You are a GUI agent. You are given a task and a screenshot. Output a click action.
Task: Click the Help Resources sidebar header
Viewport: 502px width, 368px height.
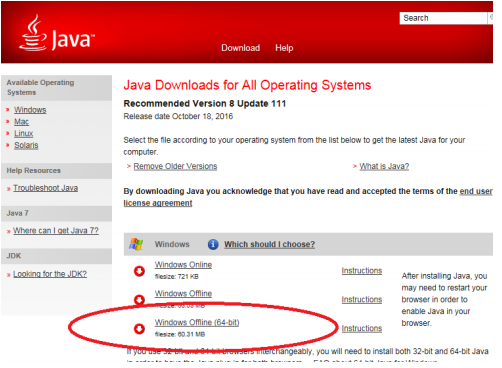57,171
